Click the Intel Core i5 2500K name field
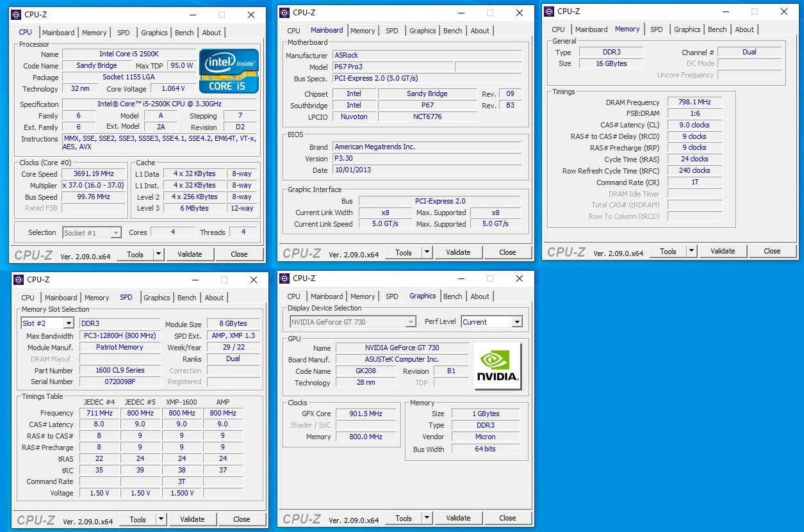 129,54
